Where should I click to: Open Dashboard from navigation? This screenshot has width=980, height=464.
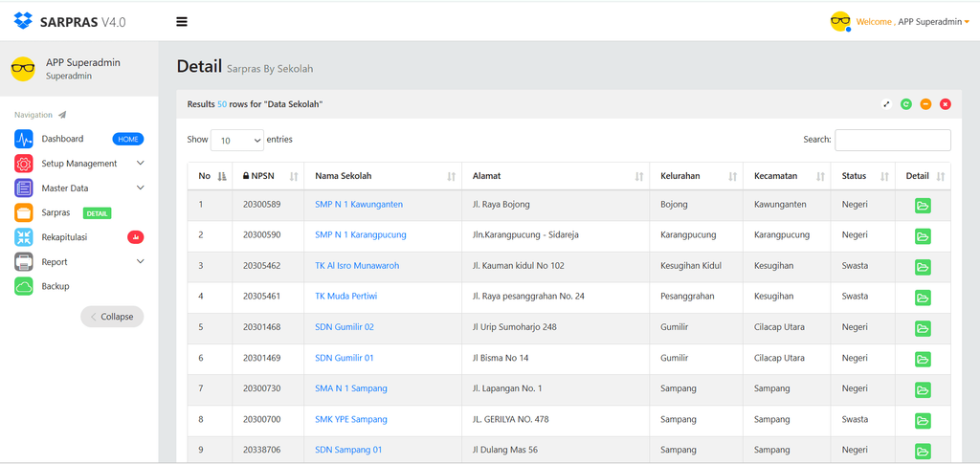62,139
